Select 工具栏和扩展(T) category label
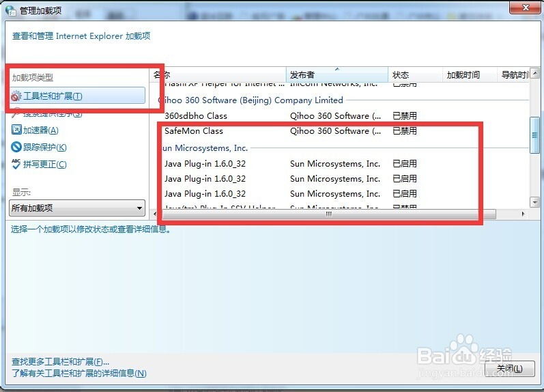 click(x=53, y=96)
